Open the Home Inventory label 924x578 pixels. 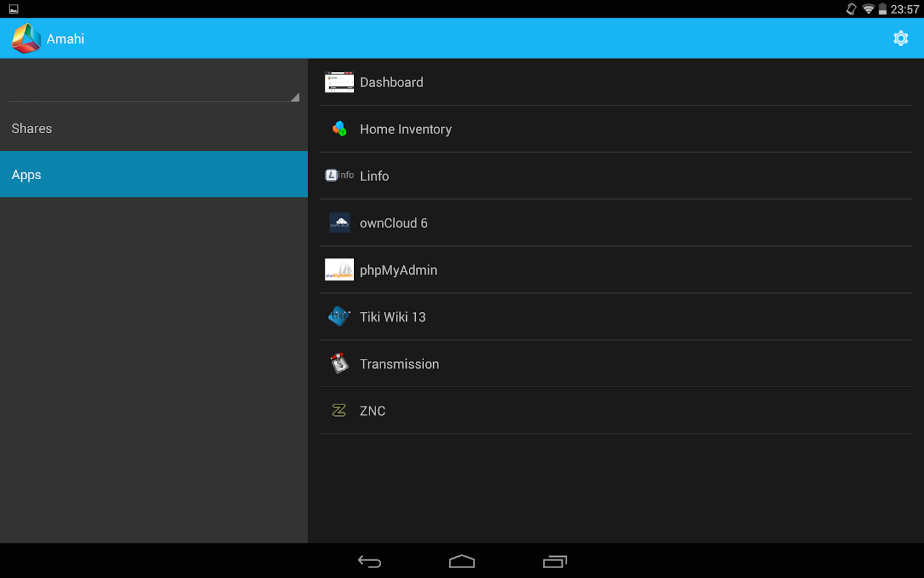[x=406, y=129]
